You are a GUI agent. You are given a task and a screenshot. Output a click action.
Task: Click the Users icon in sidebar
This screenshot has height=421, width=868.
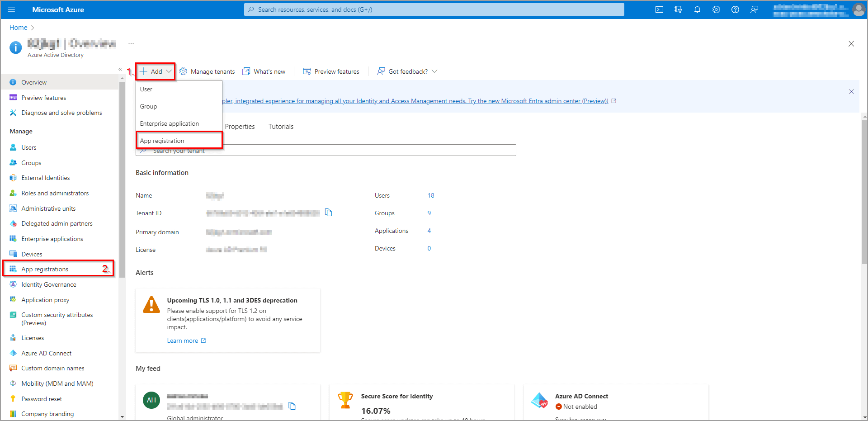tap(13, 147)
